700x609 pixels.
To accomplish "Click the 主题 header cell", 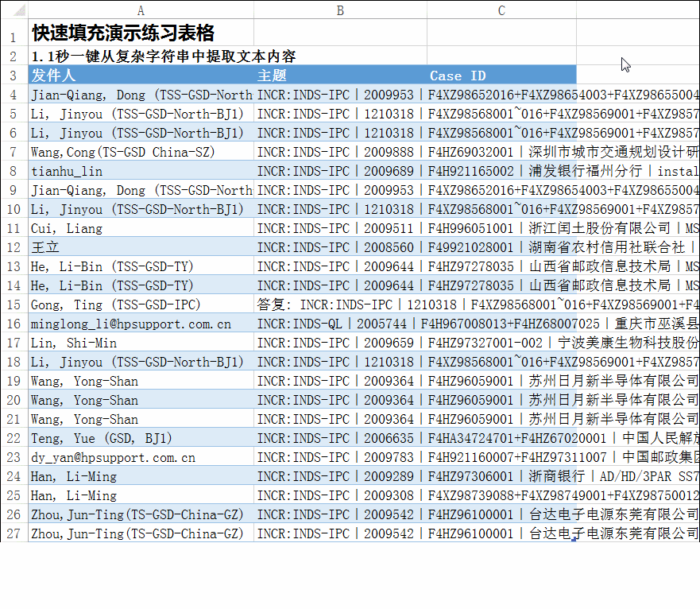I will [340, 75].
